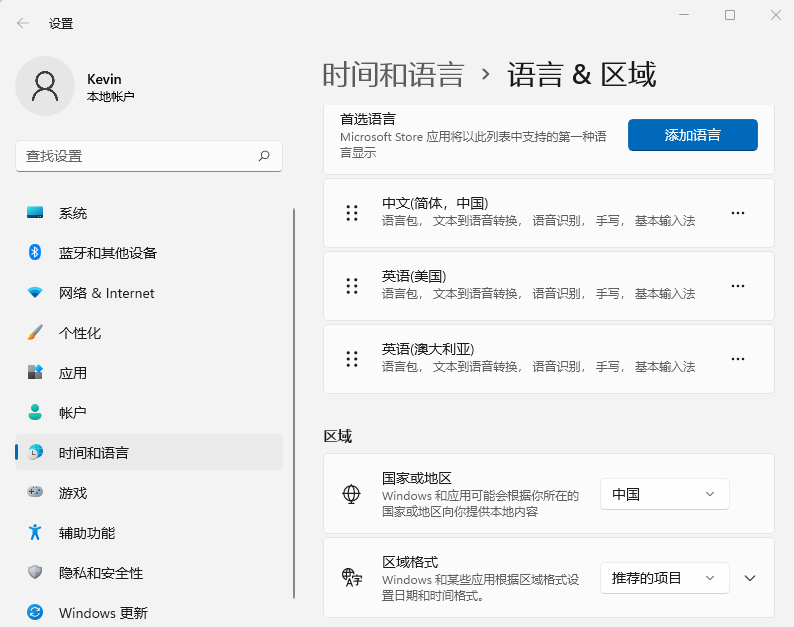Click drag handle beside 英语(美国)

pos(351,286)
